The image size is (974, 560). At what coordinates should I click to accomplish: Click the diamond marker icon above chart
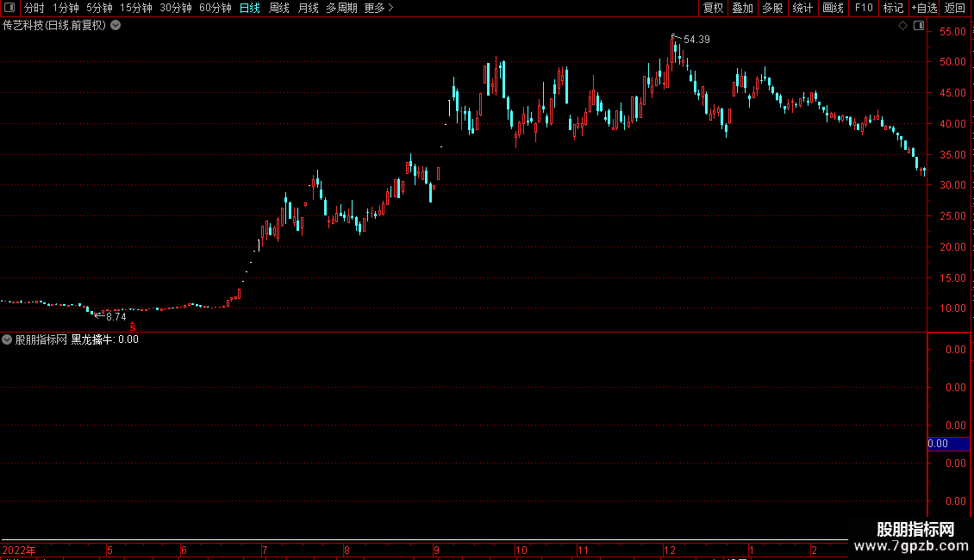(902, 26)
